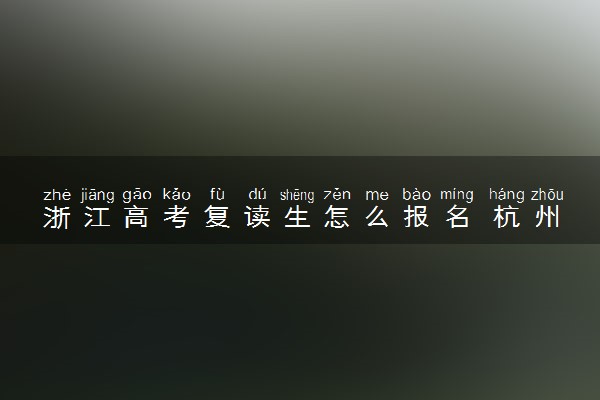Click the Chinese character 杭

506,217
